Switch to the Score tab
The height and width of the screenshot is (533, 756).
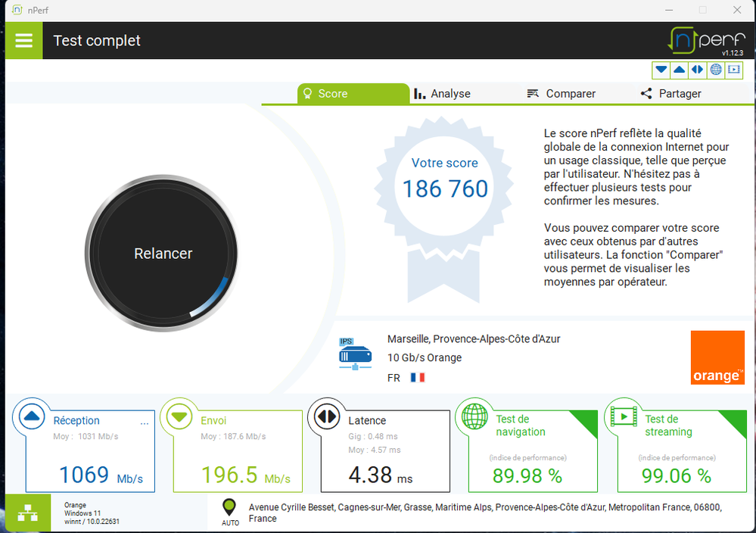click(x=325, y=94)
